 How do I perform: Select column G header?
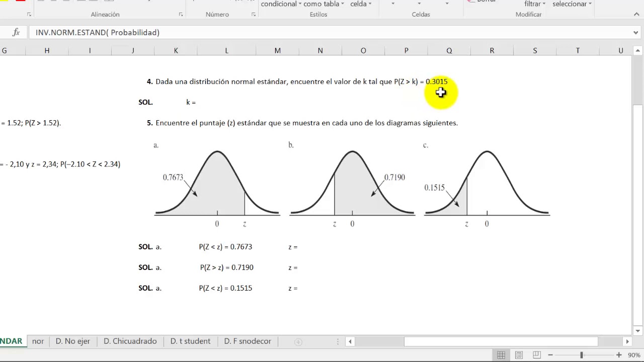[x=5, y=50]
